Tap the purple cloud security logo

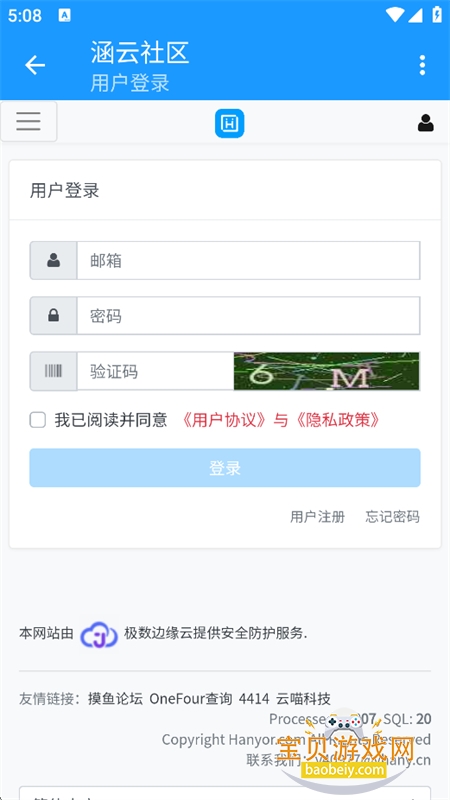pos(99,634)
